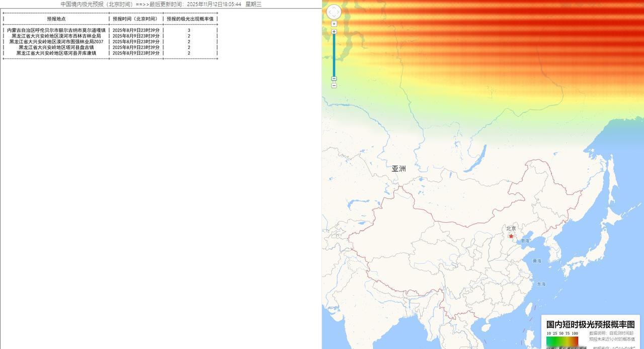
Task: Select the 图强林业局Z037 forecast row
Action: pyautogui.click(x=56, y=42)
